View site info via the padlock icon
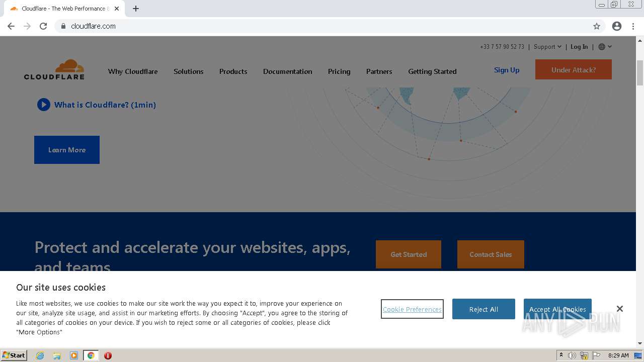 [63, 26]
